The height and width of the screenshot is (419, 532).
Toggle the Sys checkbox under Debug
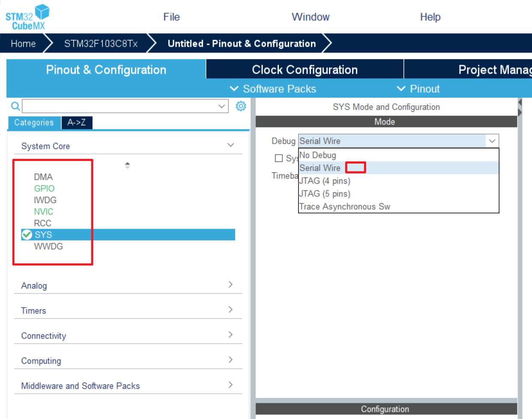279,158
